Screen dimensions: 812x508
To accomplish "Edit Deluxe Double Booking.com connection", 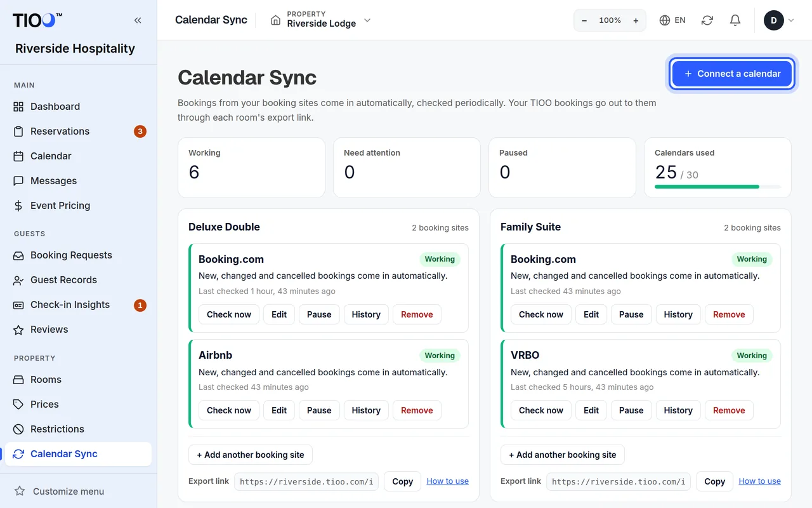I will [279, 314].
